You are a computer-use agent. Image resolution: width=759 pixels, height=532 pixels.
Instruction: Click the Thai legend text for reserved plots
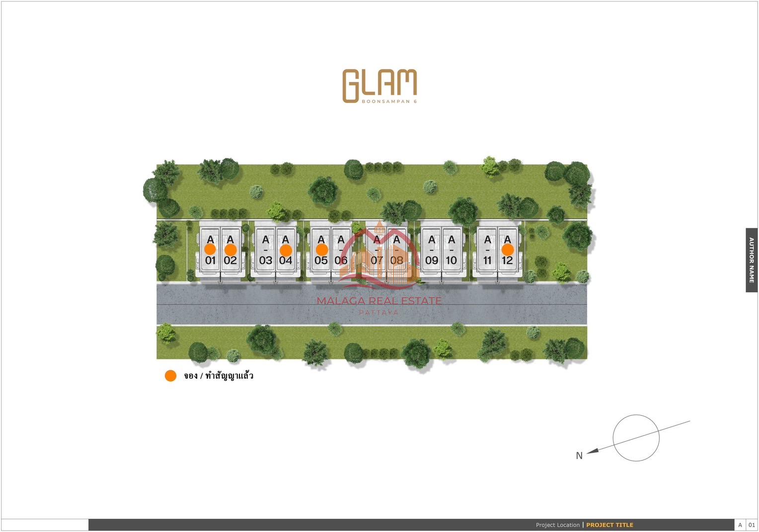tap(219, 376)
